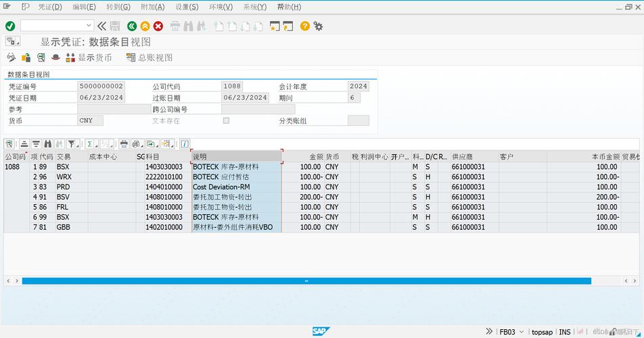Click the Sort ascending icon in grid toolbar
The image size is (644, 338).
tap(24, 144)
